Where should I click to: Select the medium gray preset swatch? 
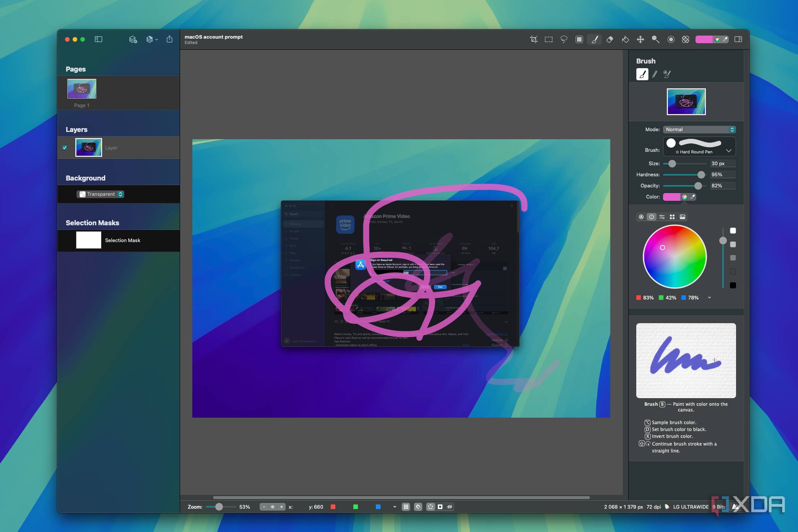[x=733, y=258]
